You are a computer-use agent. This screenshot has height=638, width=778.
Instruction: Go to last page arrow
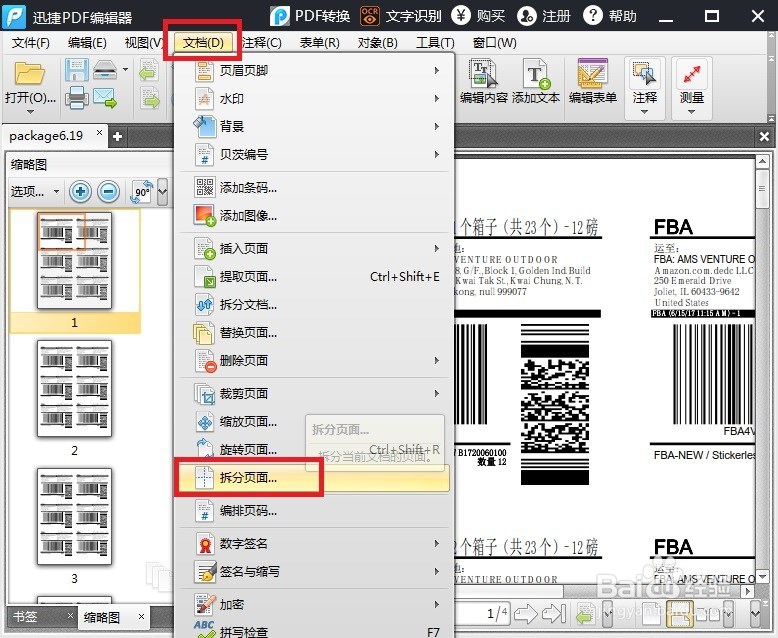click(554, 614)
